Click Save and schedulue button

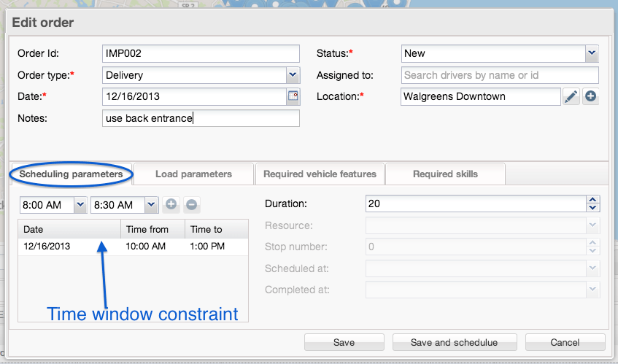point(455,342)
